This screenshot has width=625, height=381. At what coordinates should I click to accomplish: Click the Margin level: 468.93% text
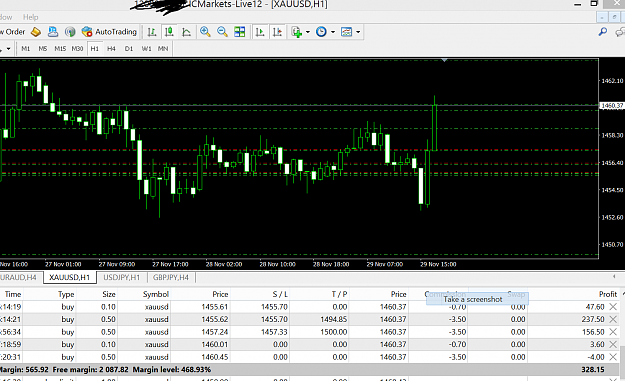[x=172, y=369]
